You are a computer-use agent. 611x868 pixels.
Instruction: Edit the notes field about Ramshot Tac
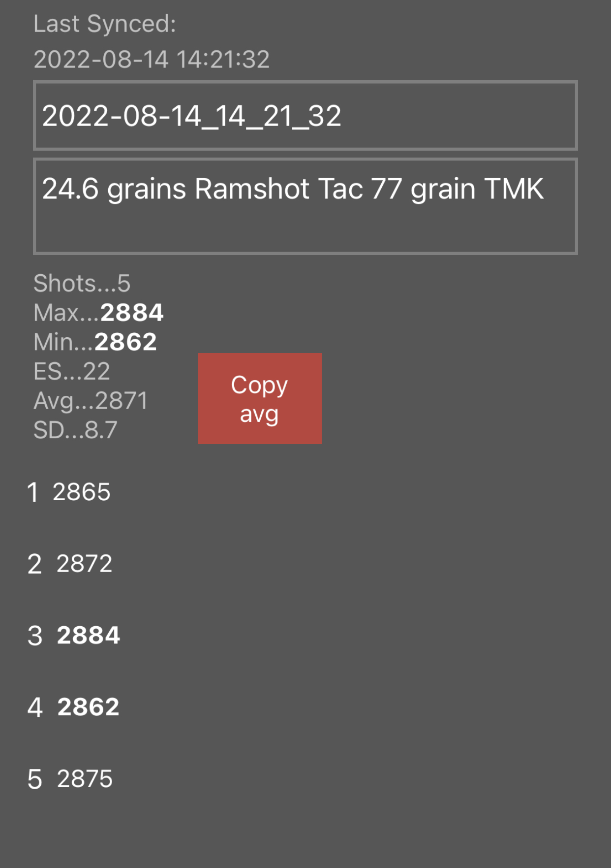[x=305, y=206]
